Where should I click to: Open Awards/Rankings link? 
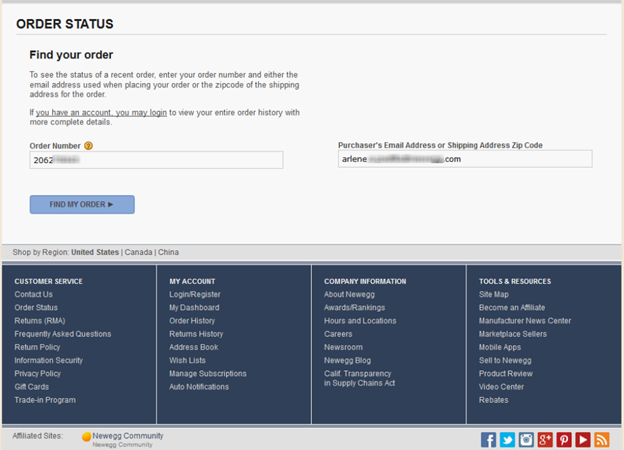pos(355,308)
